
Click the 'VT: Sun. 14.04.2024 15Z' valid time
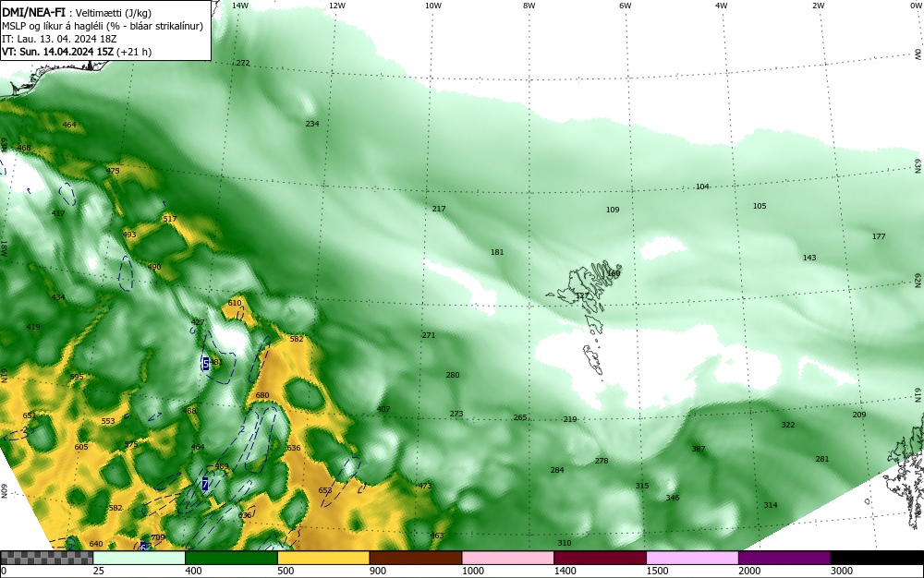pos(57,52)
